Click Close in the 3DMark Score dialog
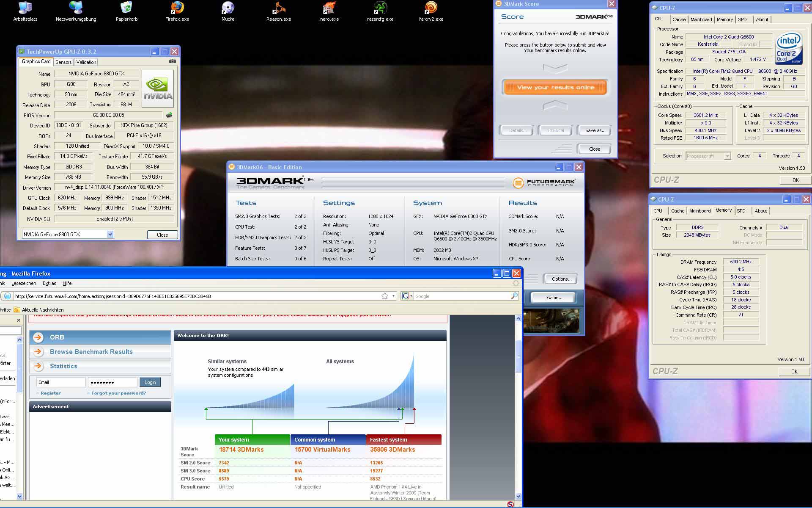This screenshot has height=508, width=812. click(x=595, y=149)
